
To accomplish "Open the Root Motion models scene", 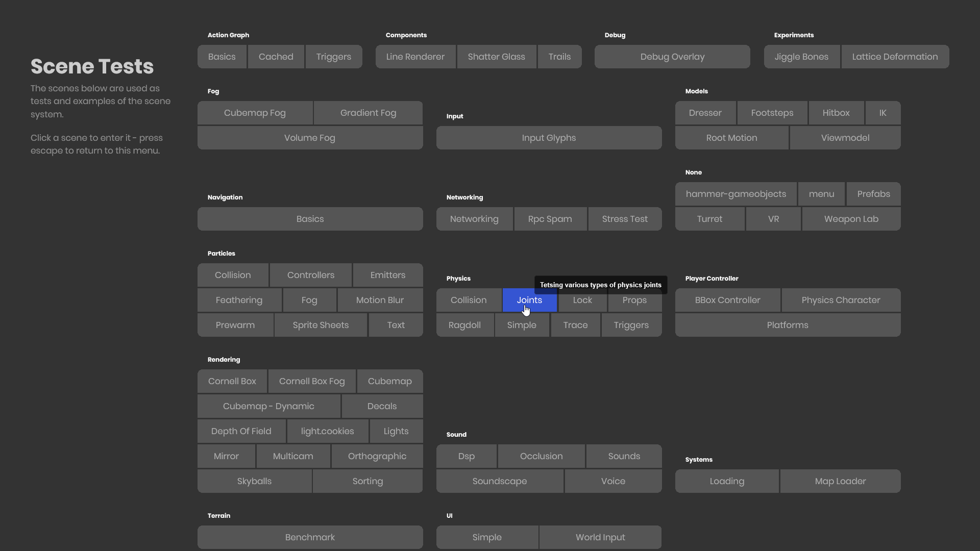I will (x=731, y=138).
